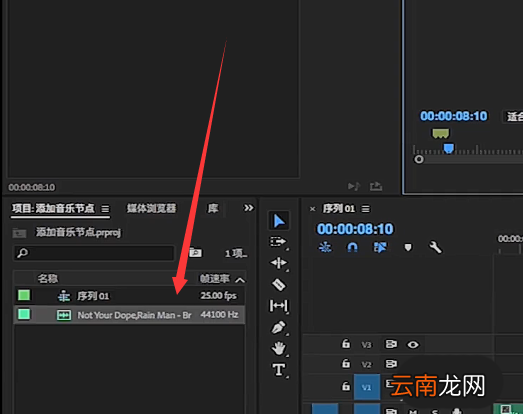Select the Type tool
Image resolution: width=523 pixels, height=414 pixels.
279,370
